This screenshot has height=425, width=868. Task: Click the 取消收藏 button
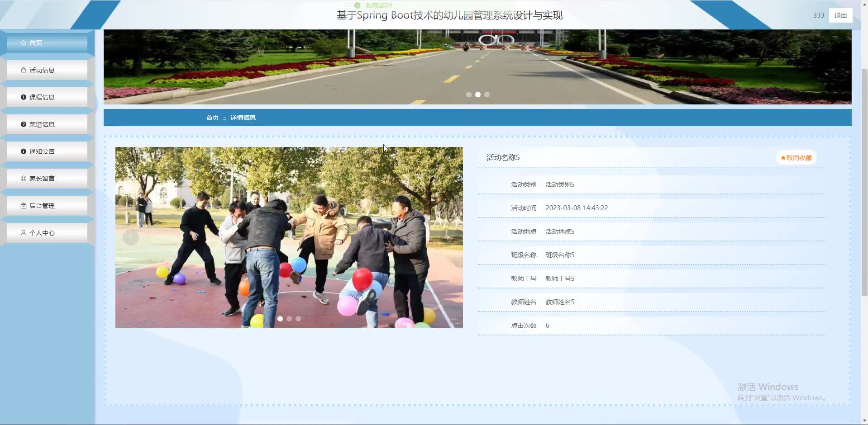coord(796,158)
